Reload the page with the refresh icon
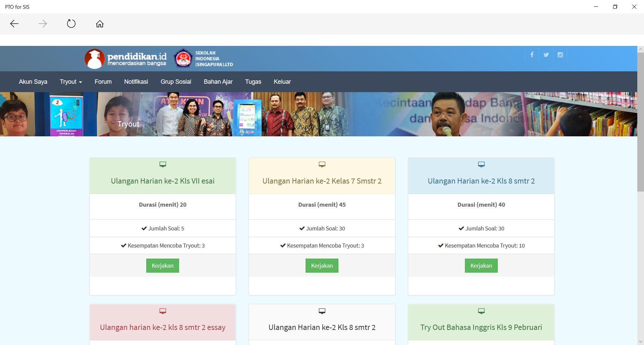This screenshot has width=644, height=345. [x=71, y=24]
